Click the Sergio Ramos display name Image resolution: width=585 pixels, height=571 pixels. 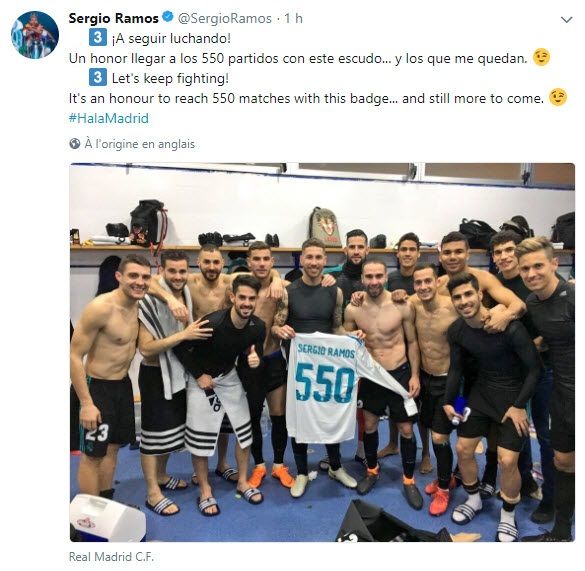tap(114, 18)
